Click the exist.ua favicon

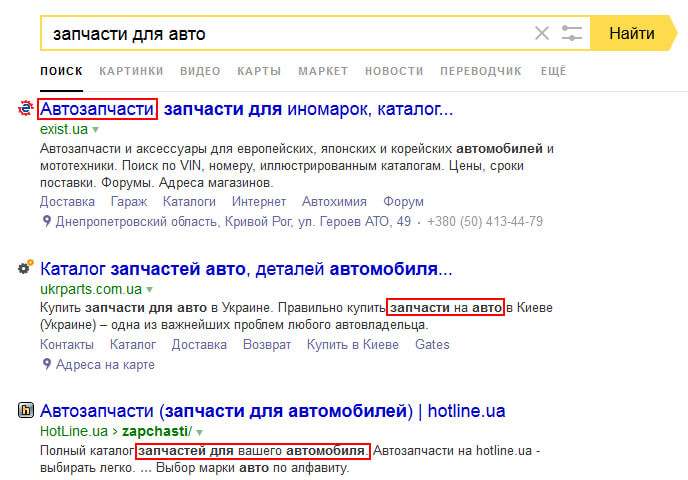[25, 108]
